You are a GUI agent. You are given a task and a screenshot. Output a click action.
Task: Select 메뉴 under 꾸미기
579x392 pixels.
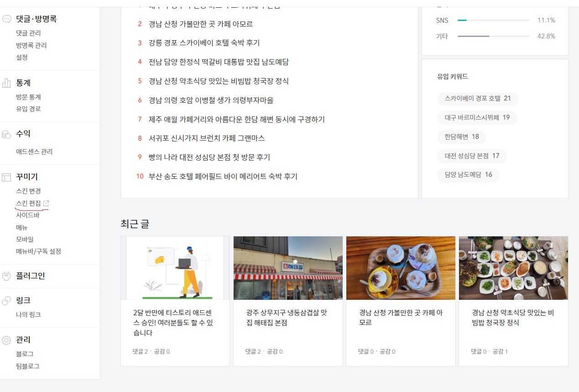(22, 228)
